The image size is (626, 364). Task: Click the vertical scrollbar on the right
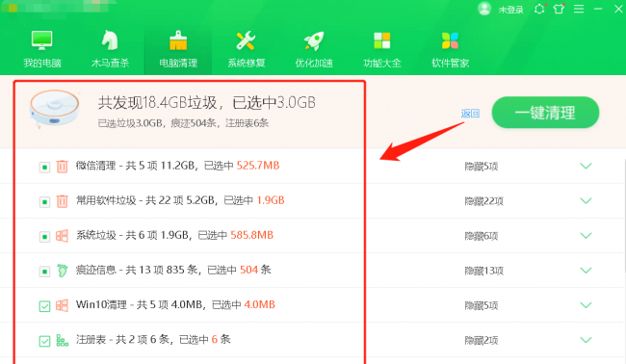point(624,216)
